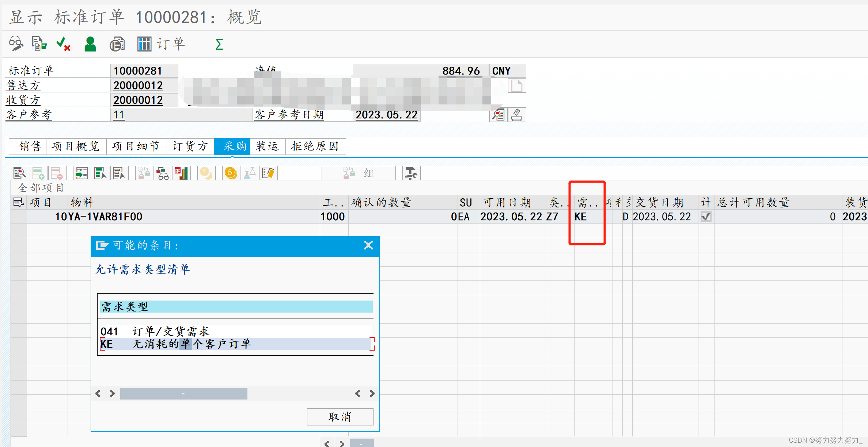Click the hammer and wrench configuration icon
The height and width of the screenshot is (447, 868).
pyautogui.click(x=411, y=173)
